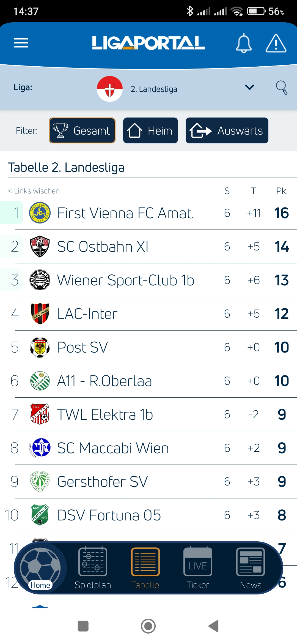The width and height of the screenshot is (297, 644).
Task: Tap the search magnifier icon
Action: point(282,88)
